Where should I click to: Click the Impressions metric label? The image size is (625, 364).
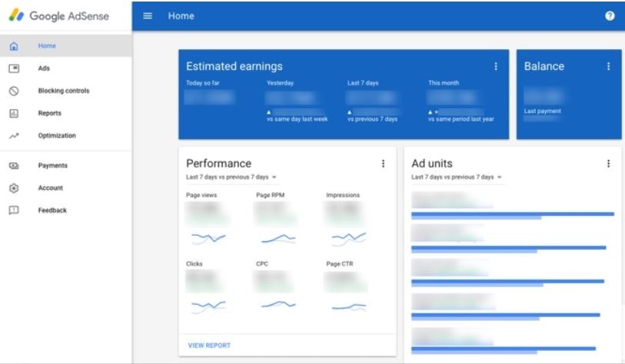343,195
